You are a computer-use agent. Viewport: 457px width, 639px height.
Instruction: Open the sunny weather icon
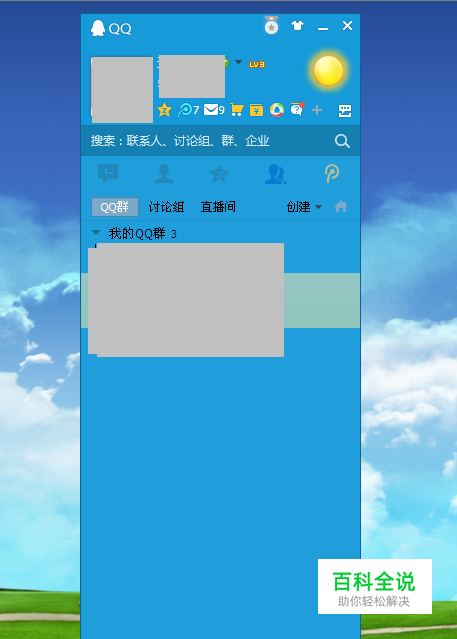pos(328,71)
